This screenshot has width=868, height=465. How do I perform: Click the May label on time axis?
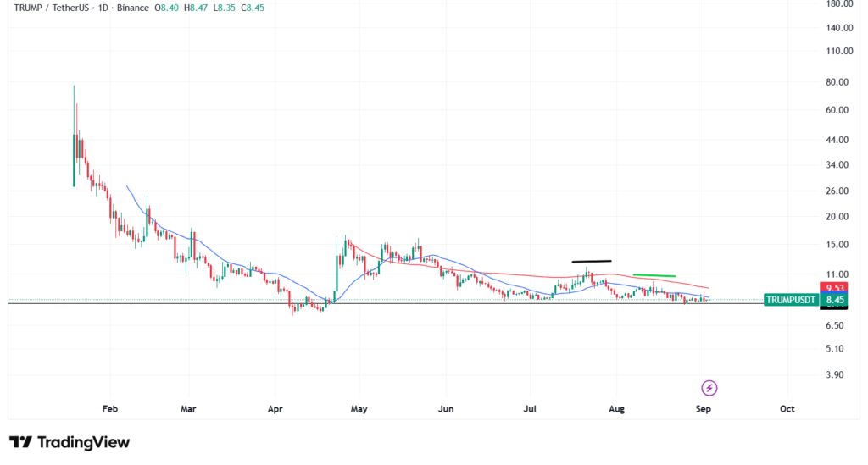tap(359, 409)
